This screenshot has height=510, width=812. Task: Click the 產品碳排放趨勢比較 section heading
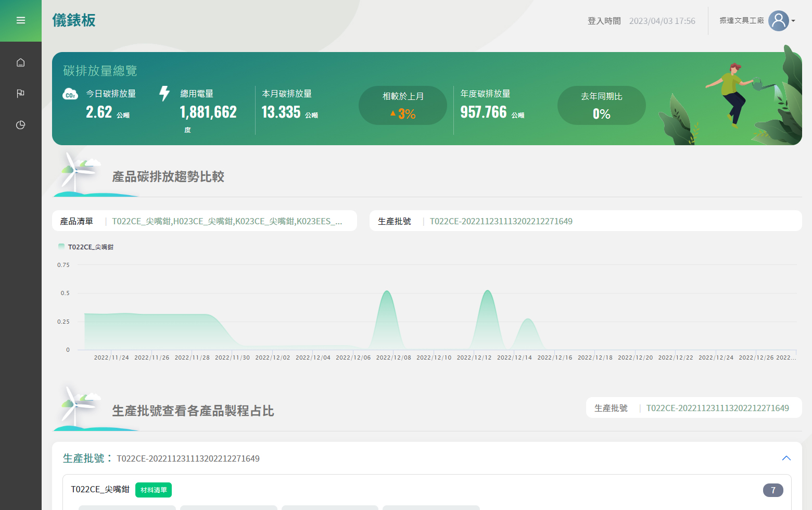[168, 176]
